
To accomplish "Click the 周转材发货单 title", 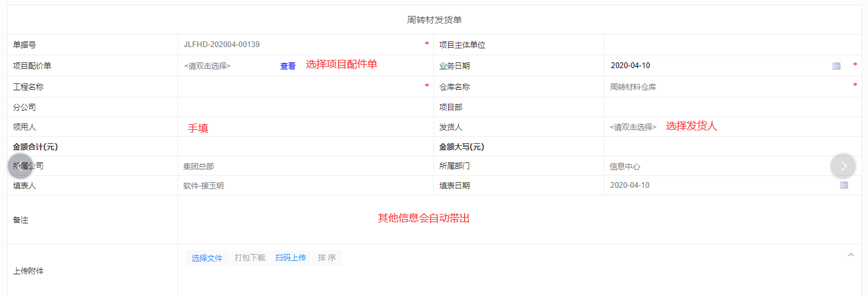I will click(435, 20).
